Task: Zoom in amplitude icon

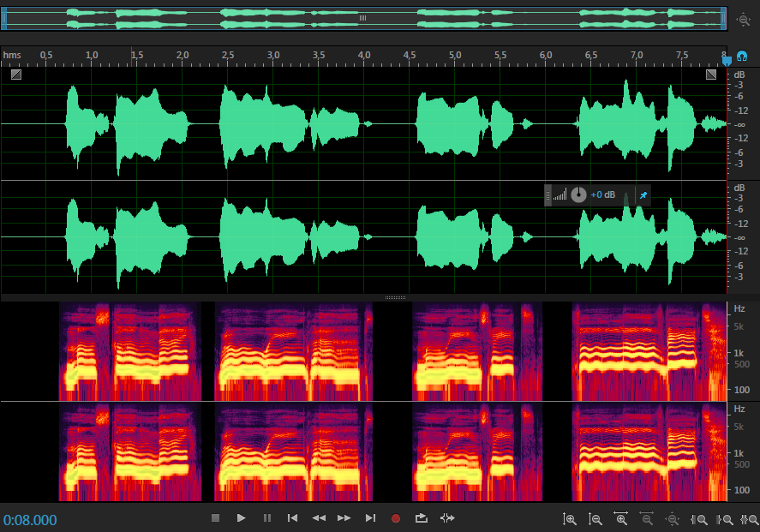Action: (570, 519)
